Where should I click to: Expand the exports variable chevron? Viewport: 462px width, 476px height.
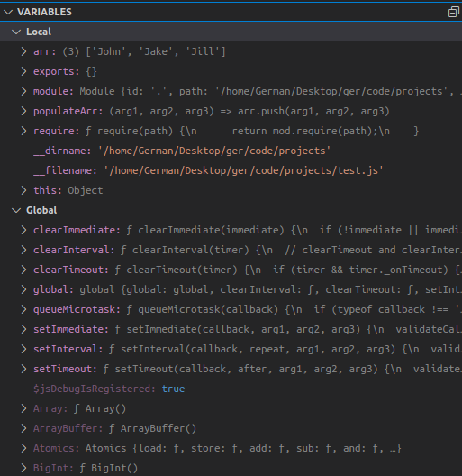(23, 71)
